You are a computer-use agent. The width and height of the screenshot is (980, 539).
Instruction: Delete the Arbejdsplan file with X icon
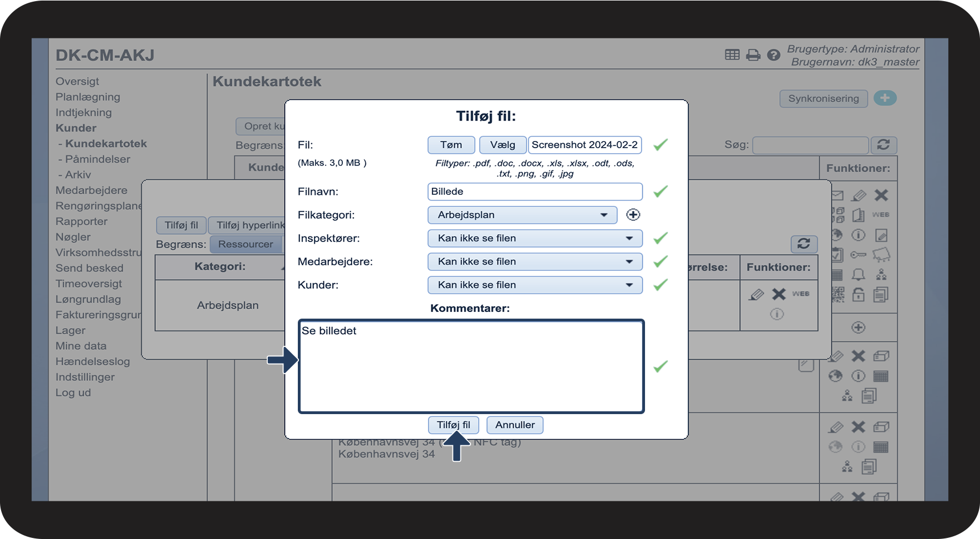click(779, 294)
